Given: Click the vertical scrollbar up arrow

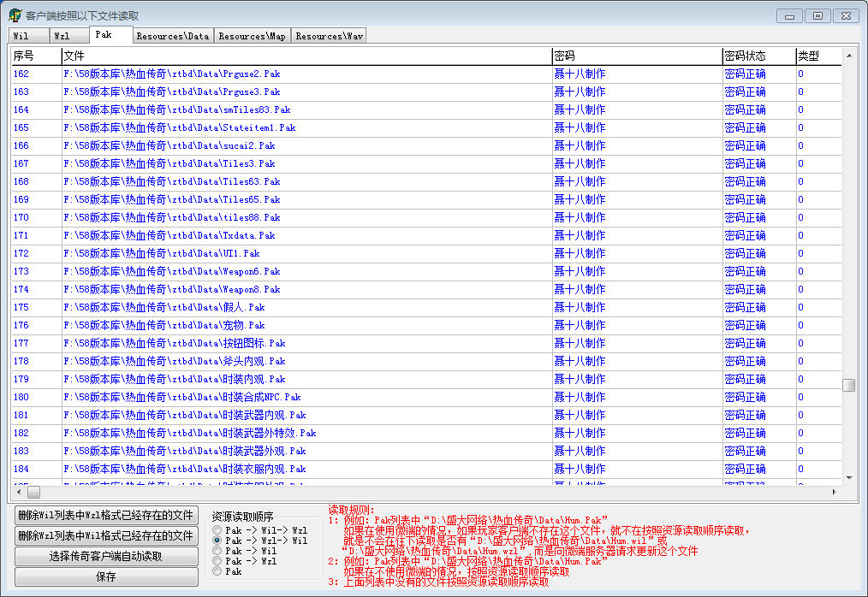Looking at the screenshot, I should pos(849,56).
